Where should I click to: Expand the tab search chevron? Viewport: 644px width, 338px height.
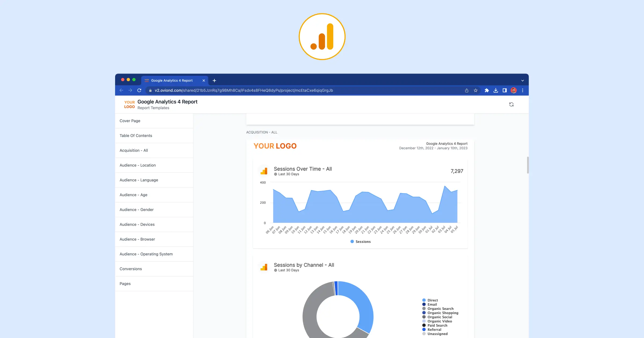522,80
